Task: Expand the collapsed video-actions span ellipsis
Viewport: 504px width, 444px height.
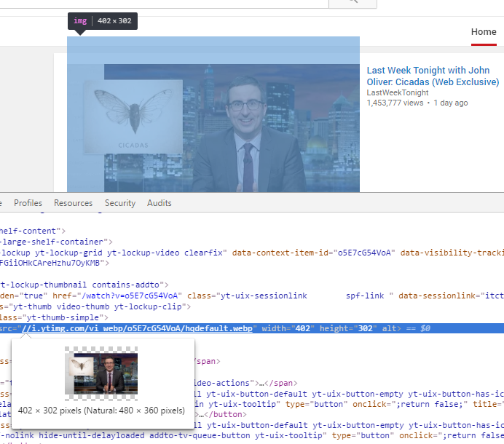Action: (x=261, y=383)
